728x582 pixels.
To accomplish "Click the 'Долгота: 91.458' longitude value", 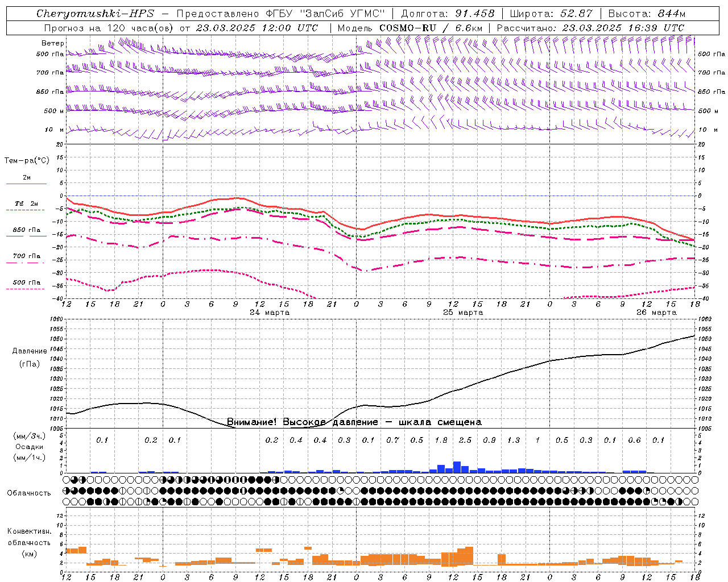I will [x=448, y=14].
